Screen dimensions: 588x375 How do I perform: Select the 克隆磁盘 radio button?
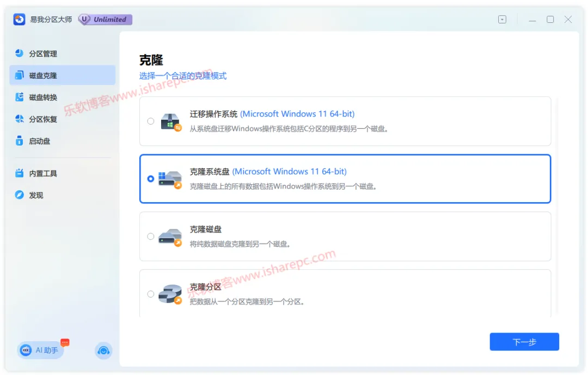click(150, 236)
